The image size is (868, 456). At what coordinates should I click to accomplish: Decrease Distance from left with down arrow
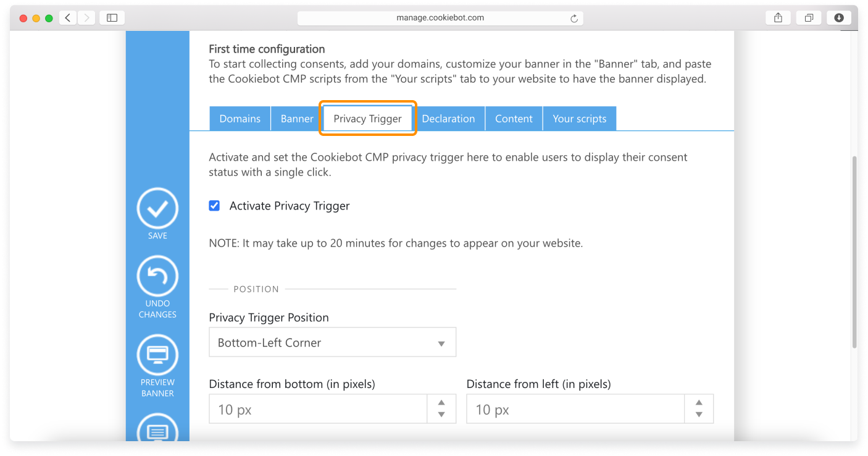click(x=699, y=415)
